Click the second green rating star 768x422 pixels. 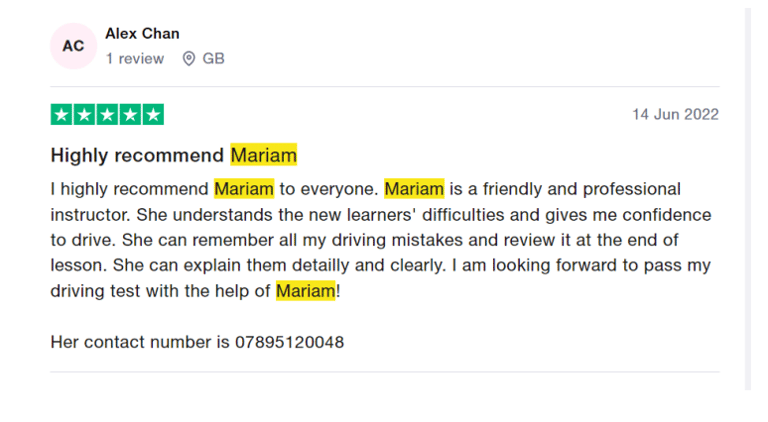click(85, 114)
